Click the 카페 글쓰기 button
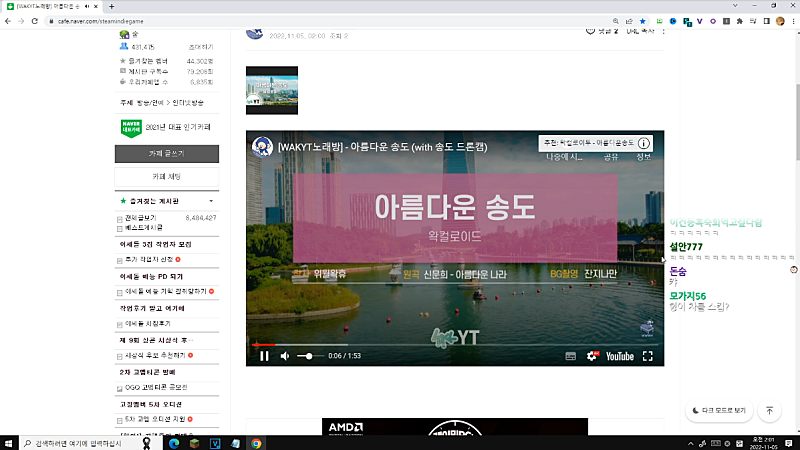This screenshot has width=800, height=450. pos(165,154)
